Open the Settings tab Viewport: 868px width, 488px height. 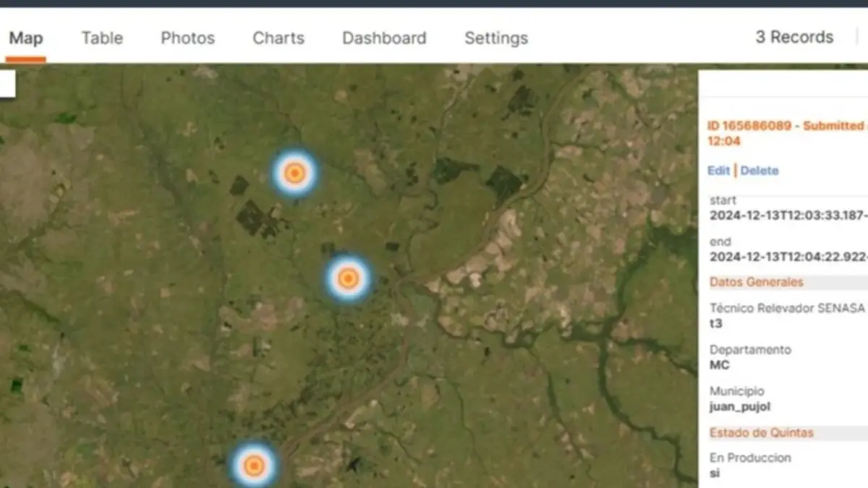496,38
